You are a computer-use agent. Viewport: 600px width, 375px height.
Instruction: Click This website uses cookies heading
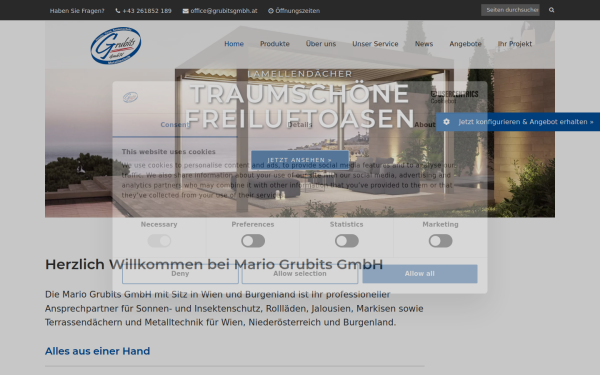tap(168, 152)
